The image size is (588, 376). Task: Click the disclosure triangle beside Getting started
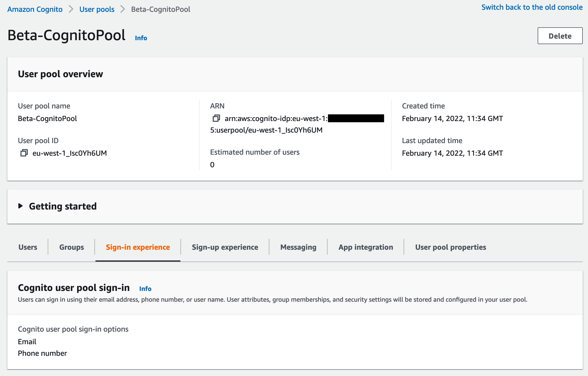(21, 206)
